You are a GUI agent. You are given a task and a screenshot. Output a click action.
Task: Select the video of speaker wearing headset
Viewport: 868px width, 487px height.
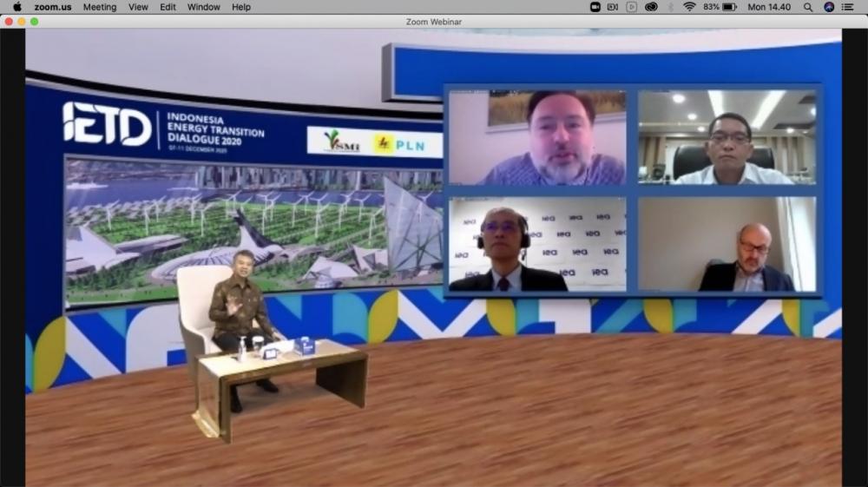537,244
